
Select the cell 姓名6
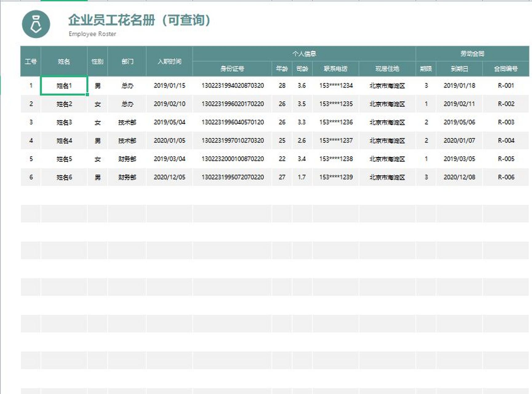coord(64,177)
